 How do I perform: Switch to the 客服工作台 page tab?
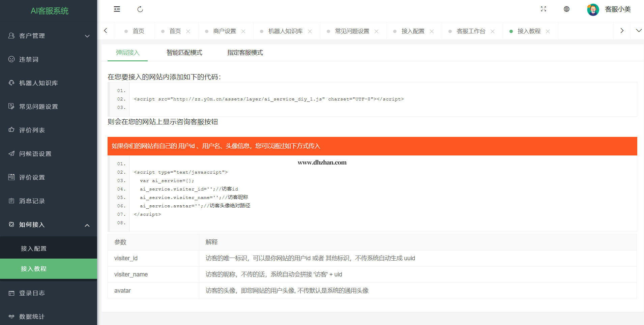click(x=471, y=31)
